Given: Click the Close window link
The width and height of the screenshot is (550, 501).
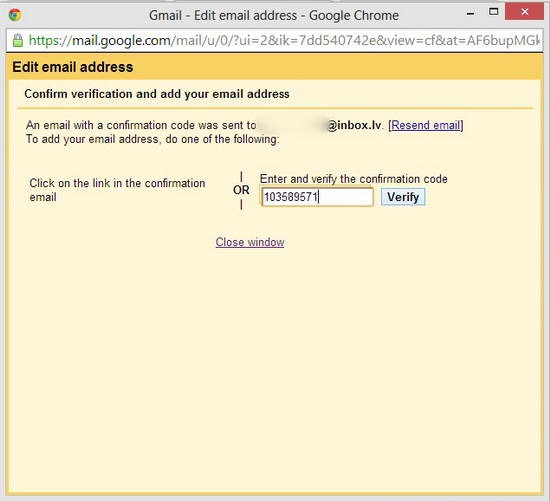Looking at the screenshot, I should tap(250, 242).
